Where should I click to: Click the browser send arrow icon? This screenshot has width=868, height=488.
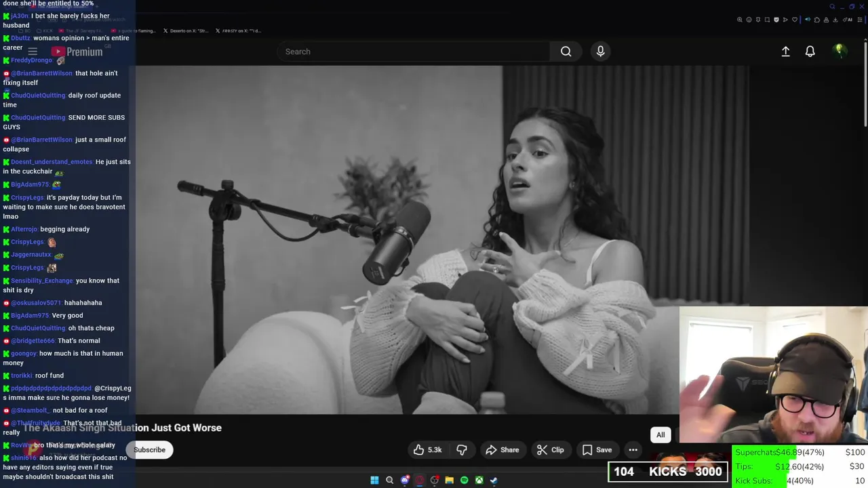point(785,20)
